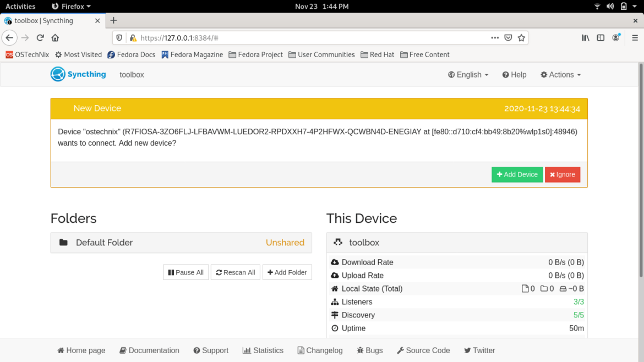Screen dimensions: 644x362
Task: Open Activities in the top bar
Action: pos(20,6)
